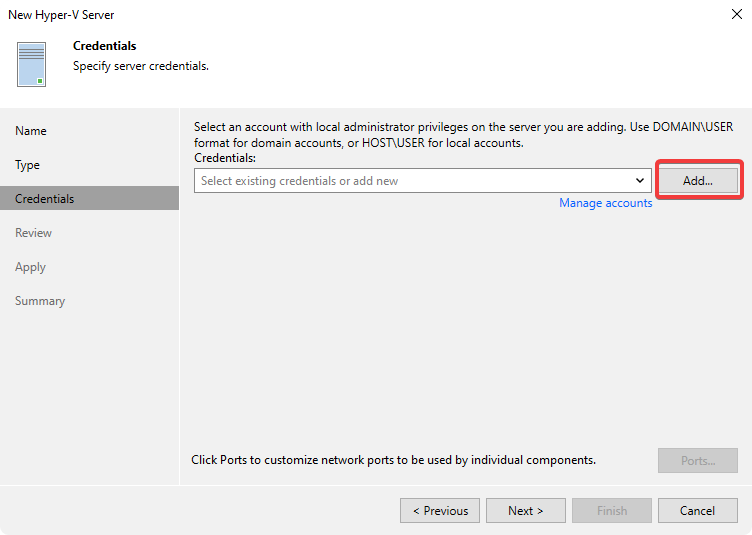The image size is (752, 535).
Task: Click the 'Credentials:' field label
Action: [x=225, y=158]
